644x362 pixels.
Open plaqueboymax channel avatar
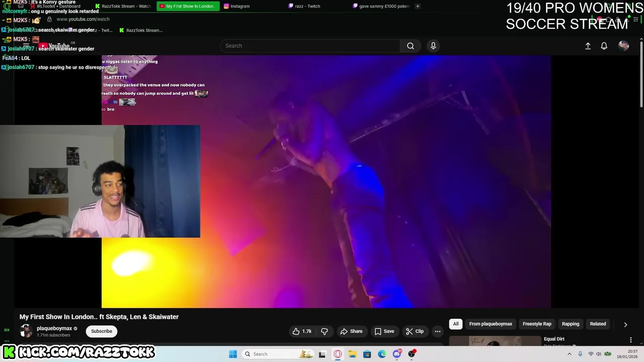coord(26,331)
